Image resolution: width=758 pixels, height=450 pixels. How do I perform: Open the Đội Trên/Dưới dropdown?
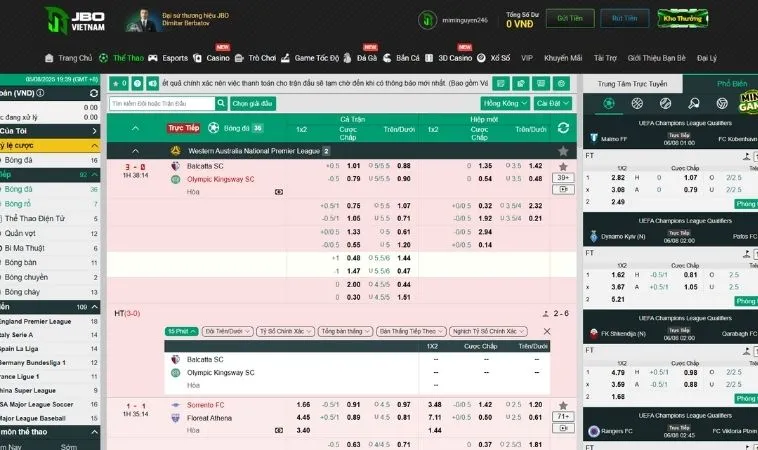(227, 331)
